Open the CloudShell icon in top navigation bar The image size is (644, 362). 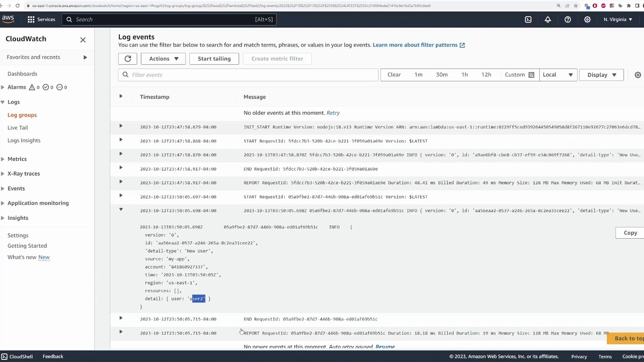point(528,19)
